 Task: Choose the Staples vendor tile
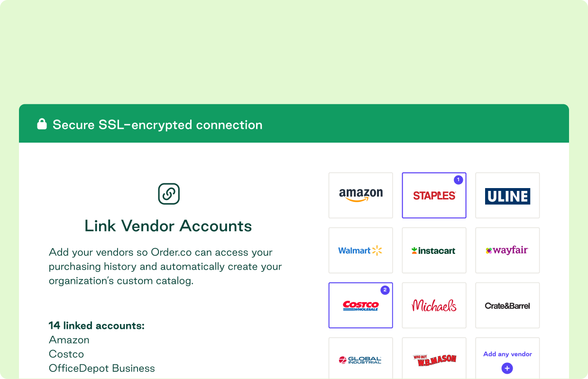tap(434, 195)
